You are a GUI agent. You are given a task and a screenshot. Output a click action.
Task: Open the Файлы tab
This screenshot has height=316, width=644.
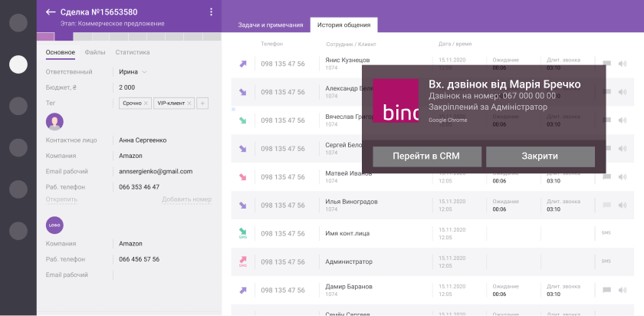coord(95,53)
